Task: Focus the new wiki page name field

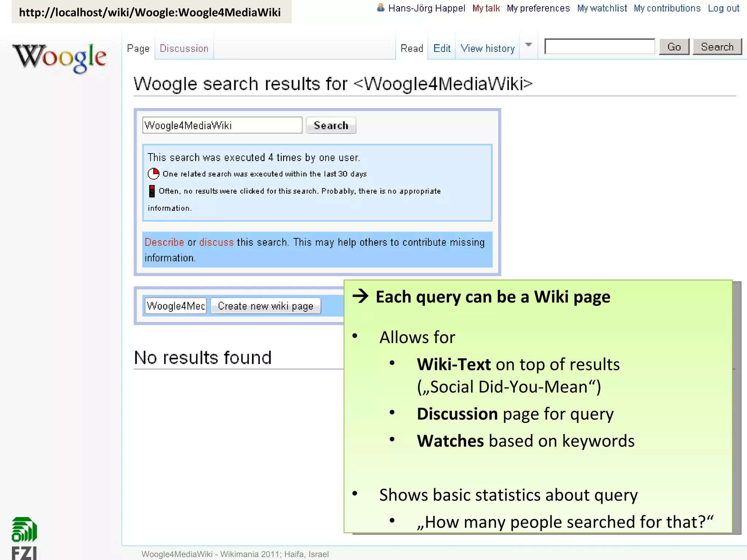Action: coord(176,306)
